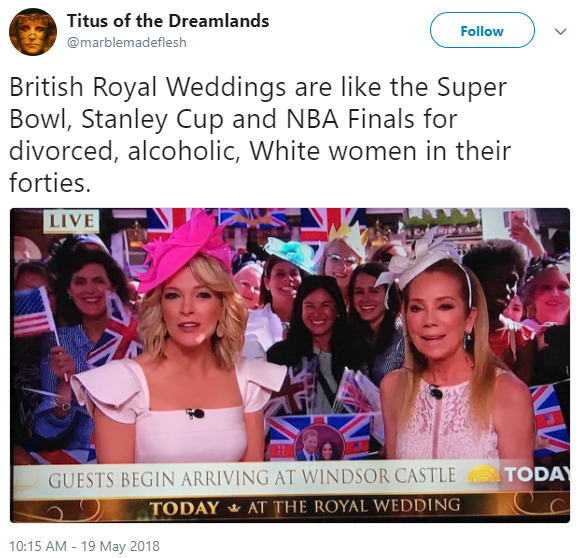Click the couple portrait on the Union Jack sign
Viewport: 576px width, 558px height.
[319, 443]
